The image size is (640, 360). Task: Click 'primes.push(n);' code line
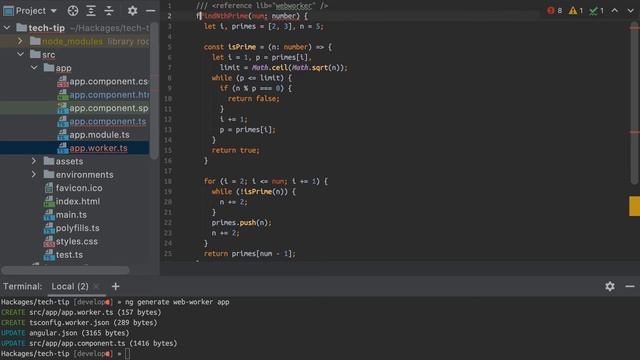242,223
